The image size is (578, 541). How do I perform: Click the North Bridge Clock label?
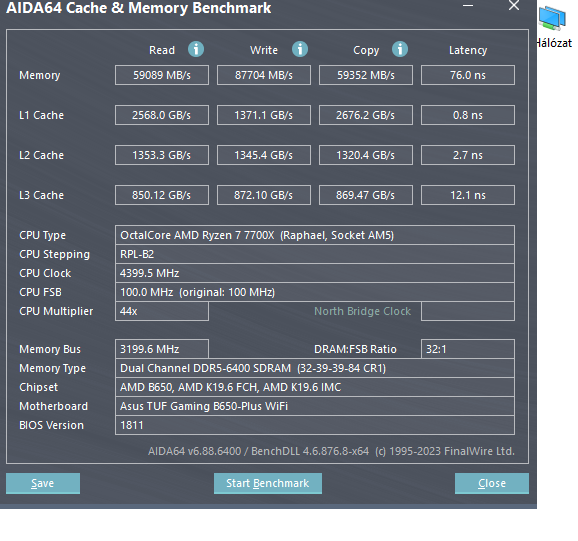pyautogui.click(x=362, y=311)
